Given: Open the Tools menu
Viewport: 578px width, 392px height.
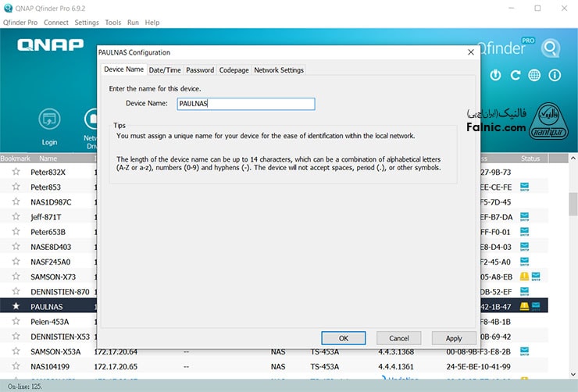Looking at the screenshot, I should [x=113, y=23].
